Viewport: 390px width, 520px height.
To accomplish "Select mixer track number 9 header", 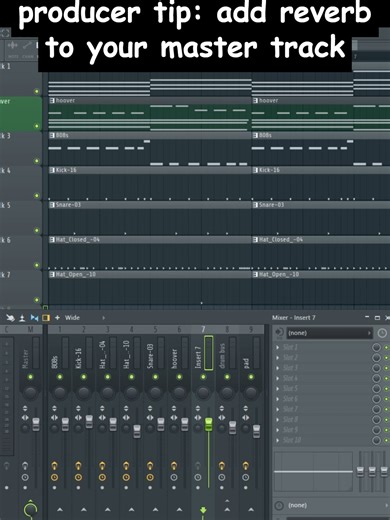I will tap(251, 330).
